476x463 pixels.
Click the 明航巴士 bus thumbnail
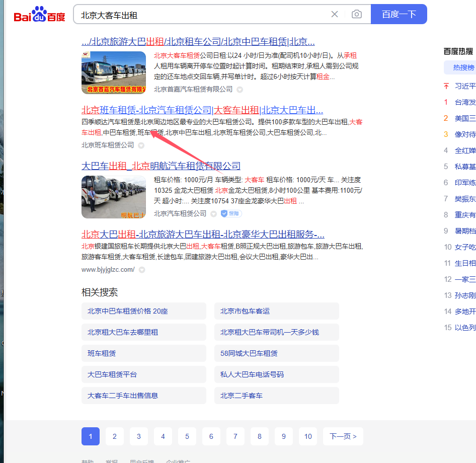[114, 197]
